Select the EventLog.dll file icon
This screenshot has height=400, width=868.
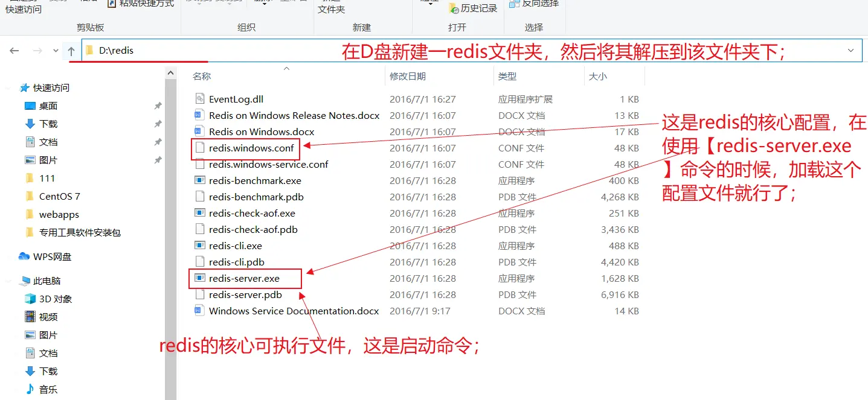click(x=200, y=99)
